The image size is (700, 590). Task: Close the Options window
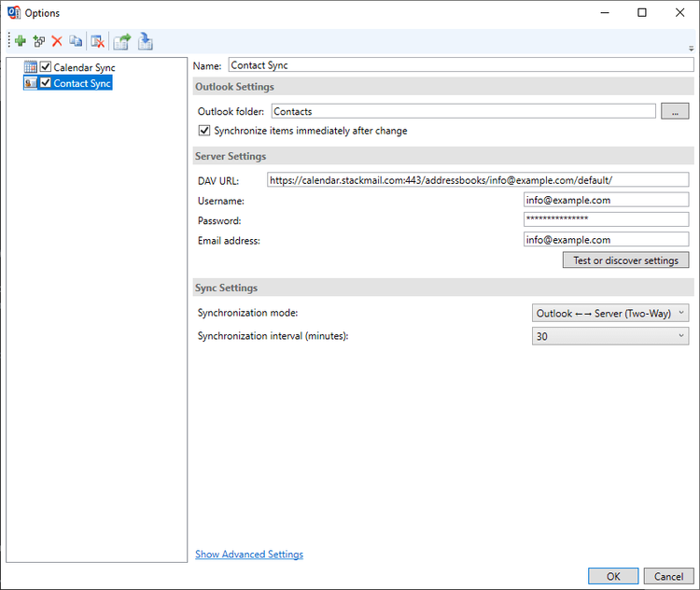(x=679, y=12)
